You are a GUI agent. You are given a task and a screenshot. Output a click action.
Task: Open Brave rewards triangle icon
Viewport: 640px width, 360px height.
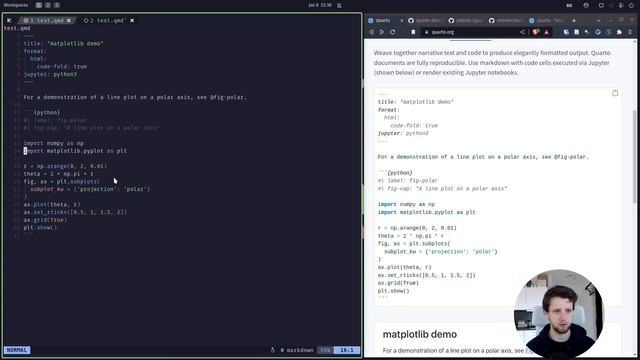click(547, 32)
